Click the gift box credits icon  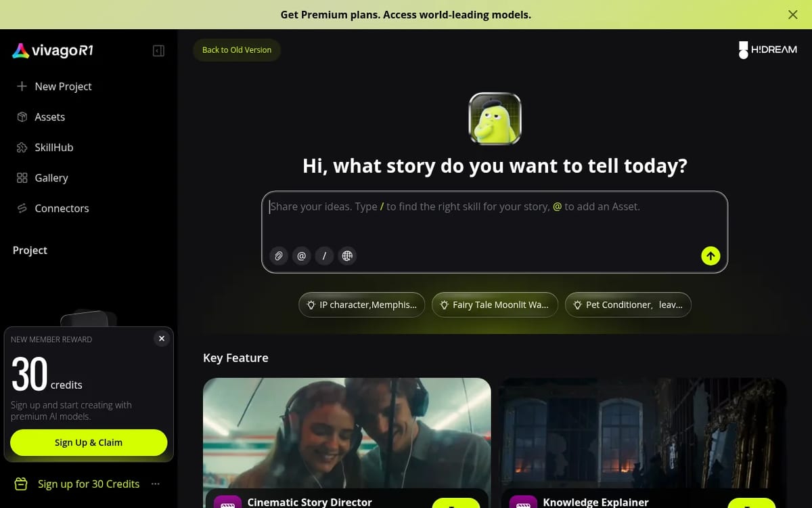coord(21,484)
